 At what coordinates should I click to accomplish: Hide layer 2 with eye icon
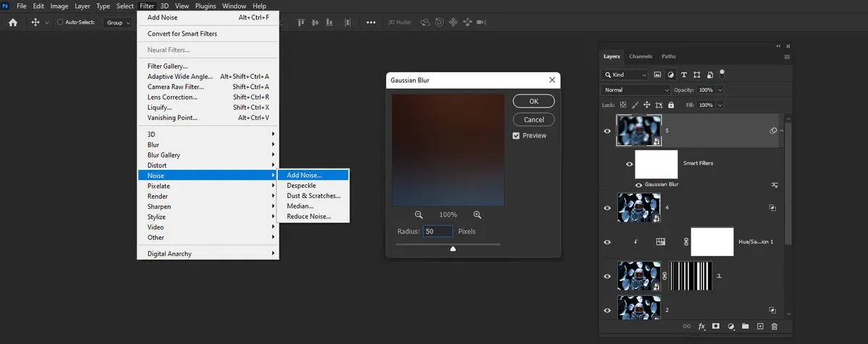point(607,309)
